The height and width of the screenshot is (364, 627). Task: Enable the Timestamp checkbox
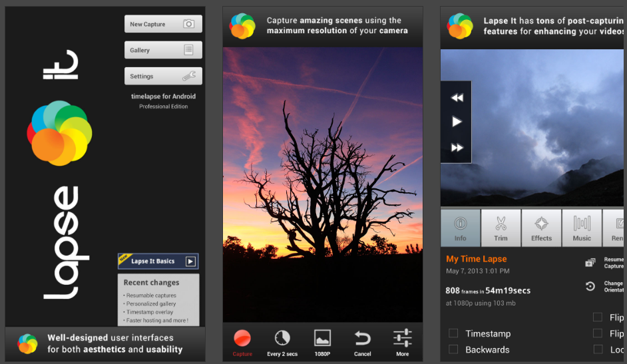coord(453,333)
